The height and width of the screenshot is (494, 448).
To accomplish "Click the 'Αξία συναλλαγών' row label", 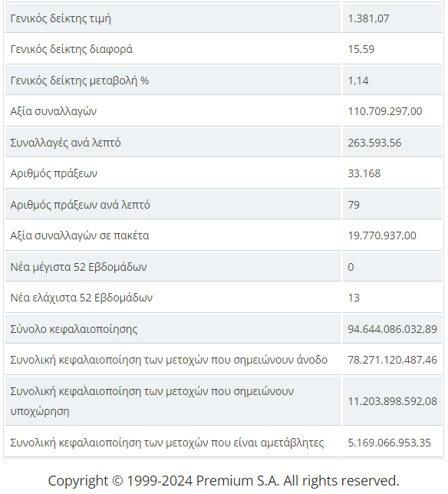I will [53, 111].
